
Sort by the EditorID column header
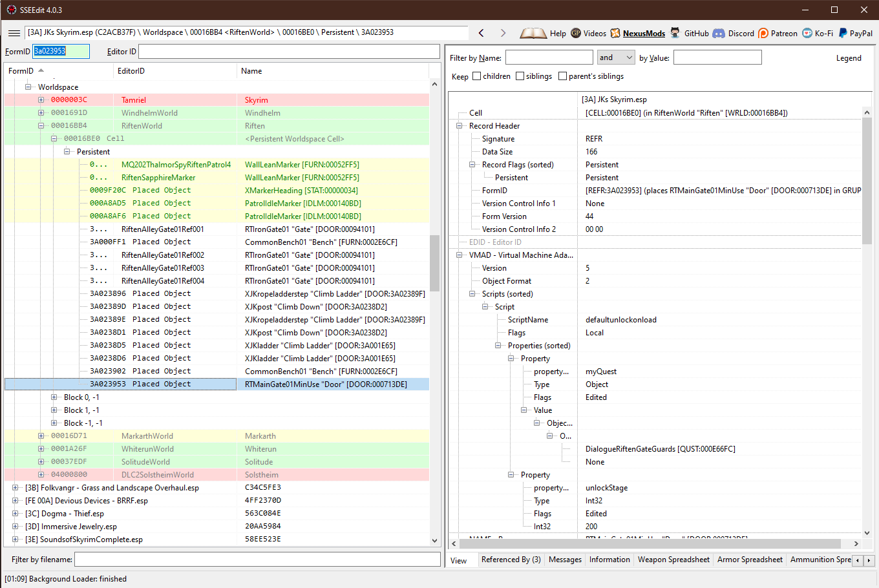click(175, 71)
